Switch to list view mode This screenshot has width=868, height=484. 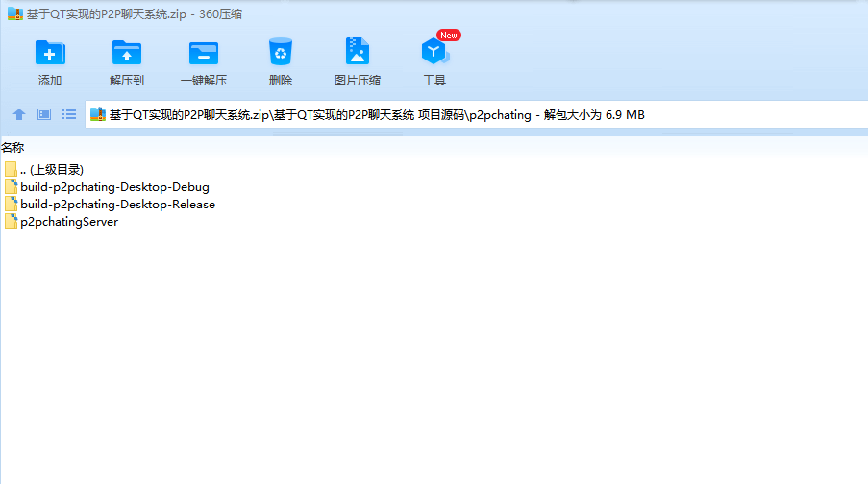pyautogui.click(x=69, y=114)
